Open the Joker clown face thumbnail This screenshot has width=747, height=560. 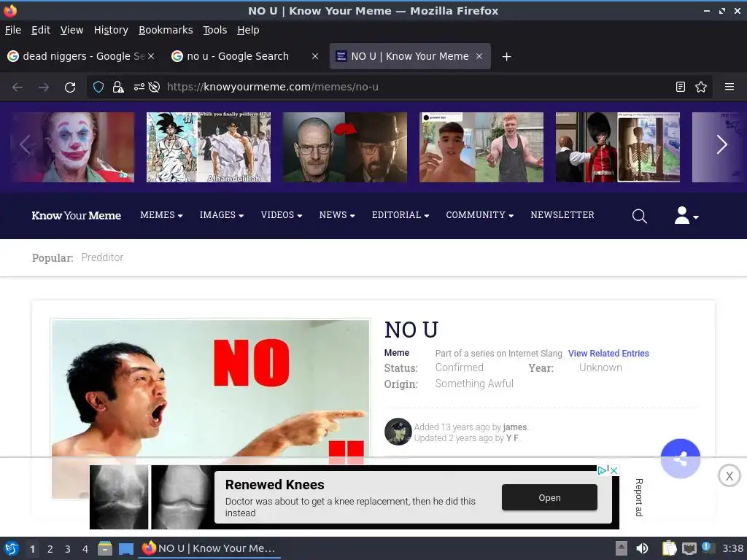[x=72, y=147]
